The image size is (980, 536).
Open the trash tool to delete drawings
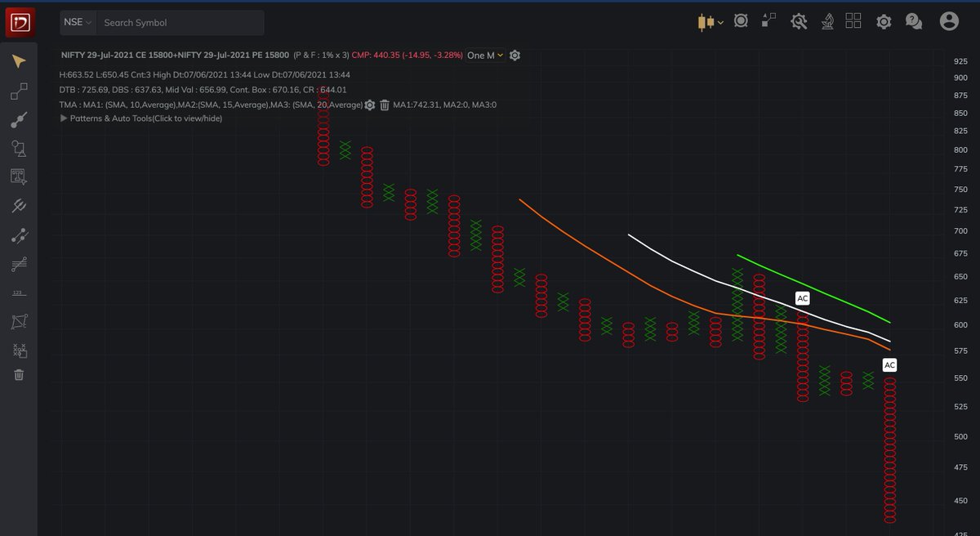click(19, 374)
